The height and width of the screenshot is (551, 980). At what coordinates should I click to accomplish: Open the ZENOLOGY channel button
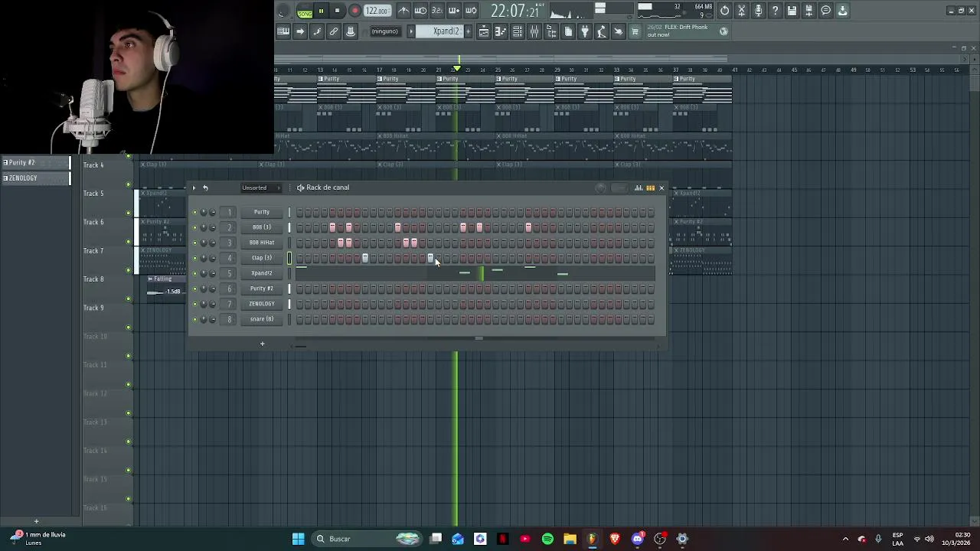262,304
